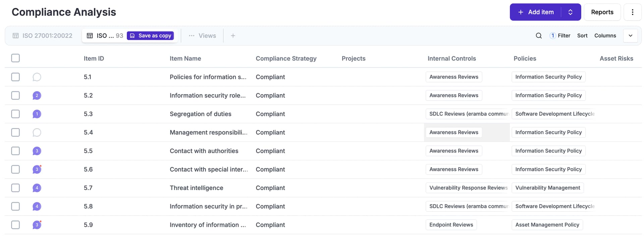This screenshot has width=644, height=236.
Task: Click Compliant cell in row 5.4
Action: point(270,132)
